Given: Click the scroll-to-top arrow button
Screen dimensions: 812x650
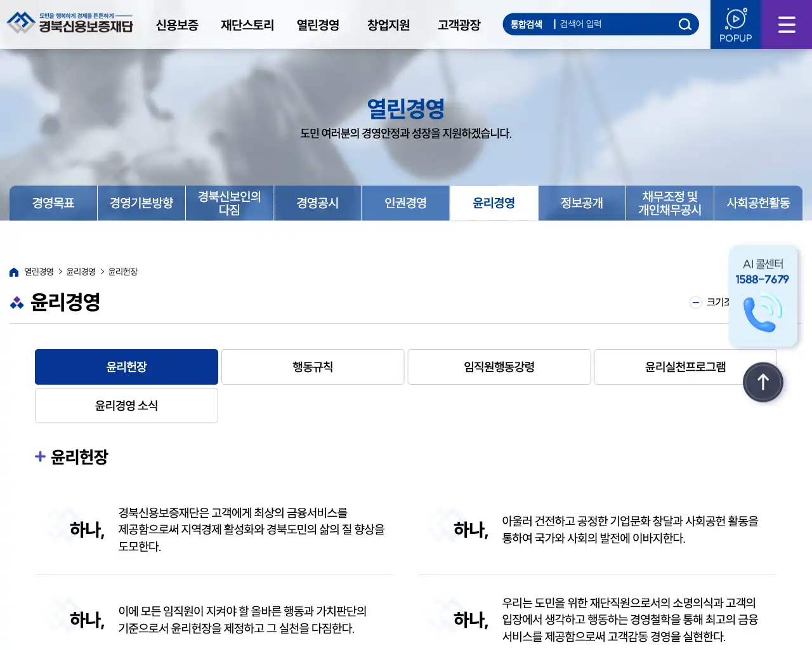Looking at the screenshot, I should point(763,382).
